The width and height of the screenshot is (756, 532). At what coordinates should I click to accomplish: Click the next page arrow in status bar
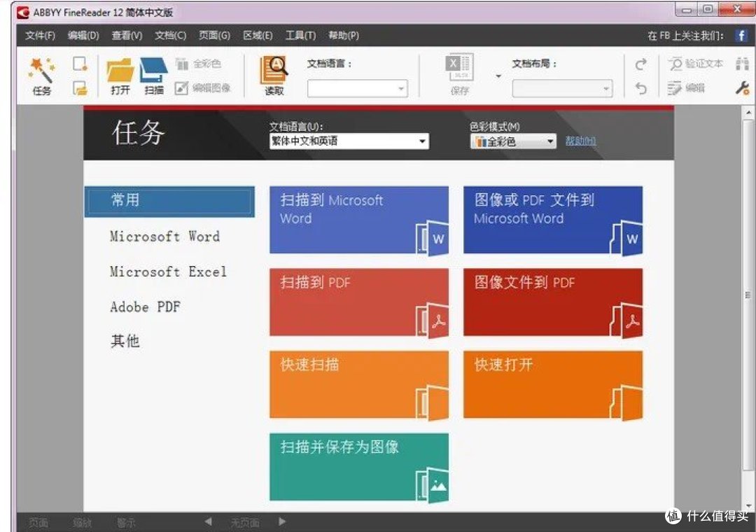click(282, 521)
